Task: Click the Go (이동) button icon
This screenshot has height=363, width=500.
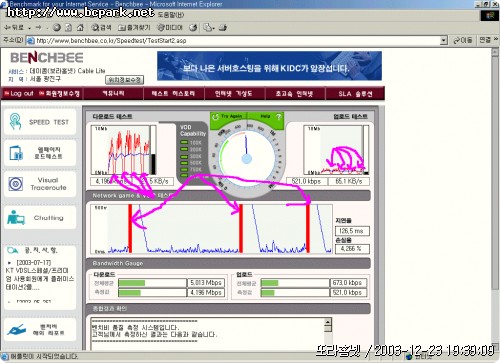Action: tap(457, 41)
